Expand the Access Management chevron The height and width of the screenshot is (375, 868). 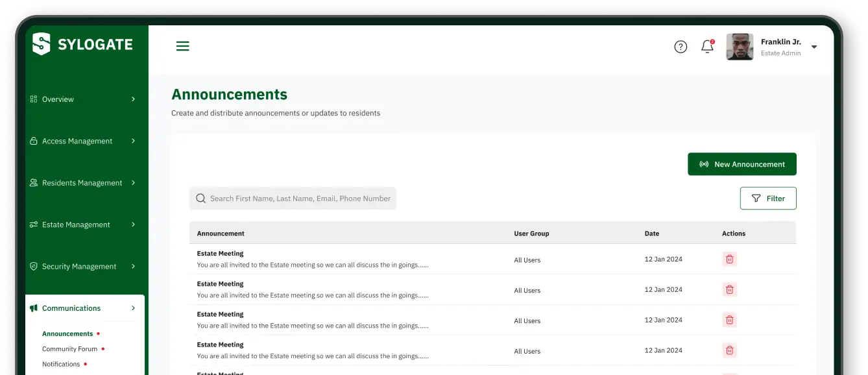click(x=134, y=141)
